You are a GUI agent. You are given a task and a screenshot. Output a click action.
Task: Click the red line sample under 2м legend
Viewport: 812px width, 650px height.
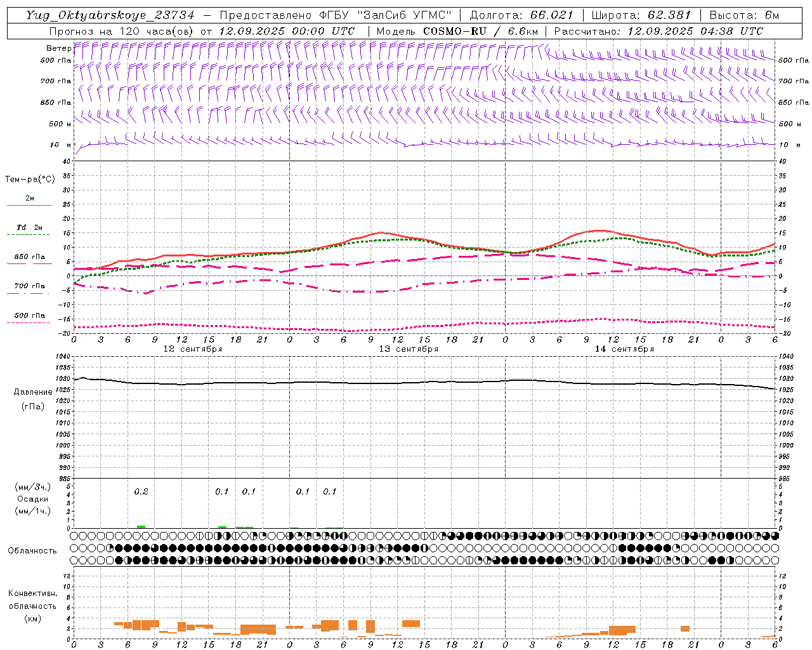29,206
